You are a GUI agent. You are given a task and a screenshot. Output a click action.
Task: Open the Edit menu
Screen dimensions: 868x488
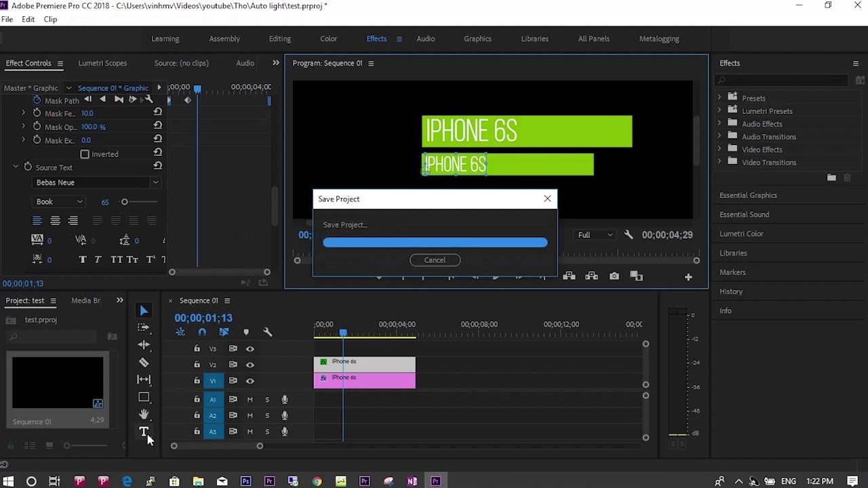[28, 19]
